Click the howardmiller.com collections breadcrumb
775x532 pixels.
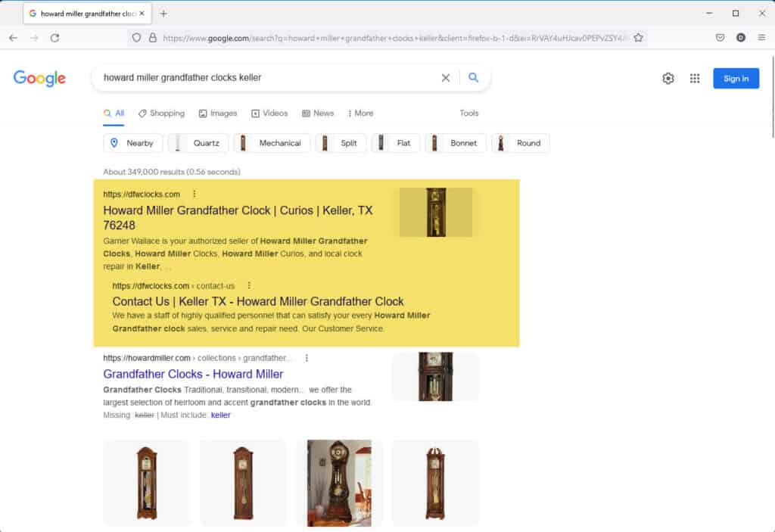click(198, 358)
